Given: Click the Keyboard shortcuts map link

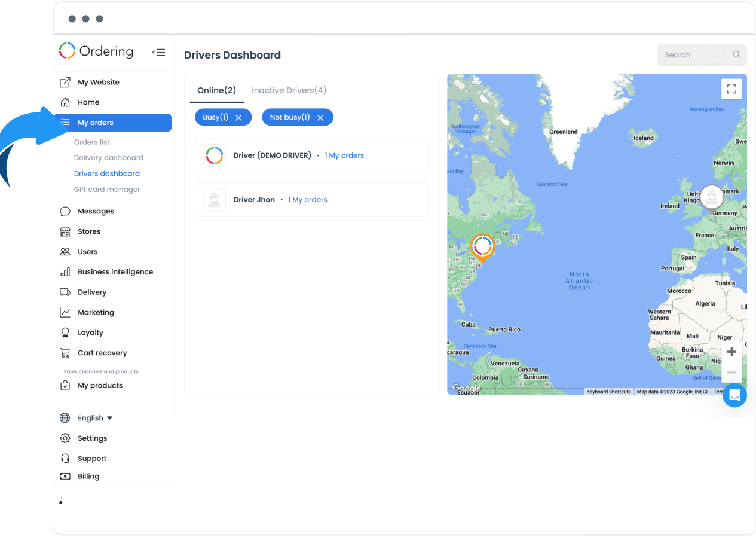Looking at the screenshot, I should [x=608, y=392].
